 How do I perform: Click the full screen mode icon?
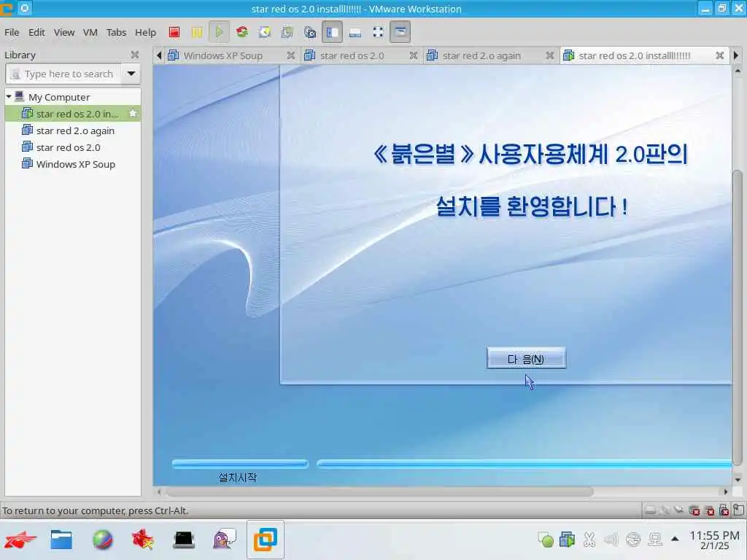click(x=378, y=32)
